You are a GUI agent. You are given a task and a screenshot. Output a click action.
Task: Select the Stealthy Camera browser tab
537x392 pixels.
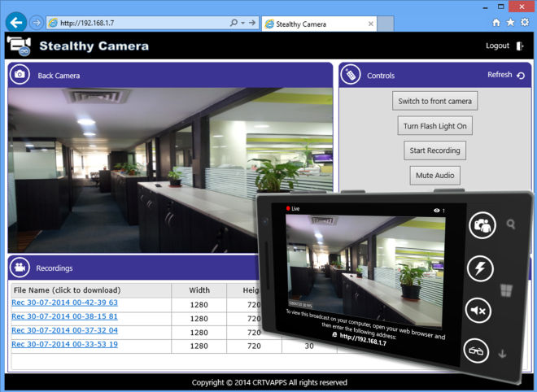tap(319, 24)
